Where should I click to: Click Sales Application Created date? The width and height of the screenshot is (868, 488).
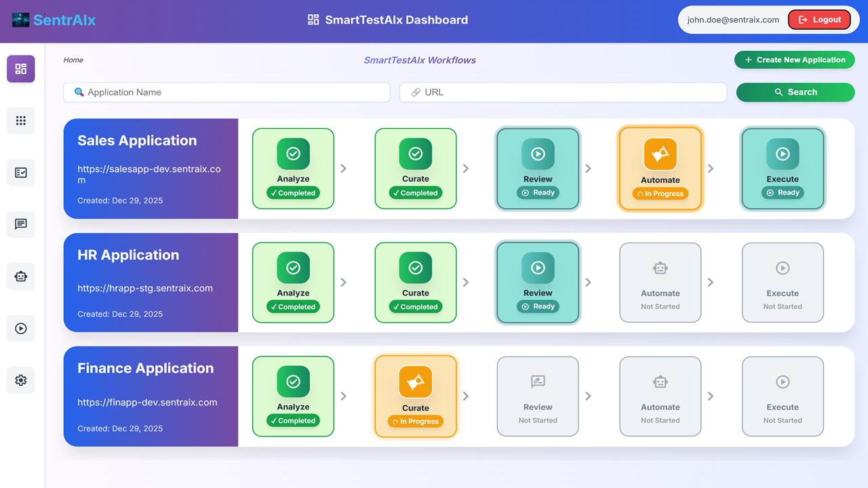click(x=120, y=201)
